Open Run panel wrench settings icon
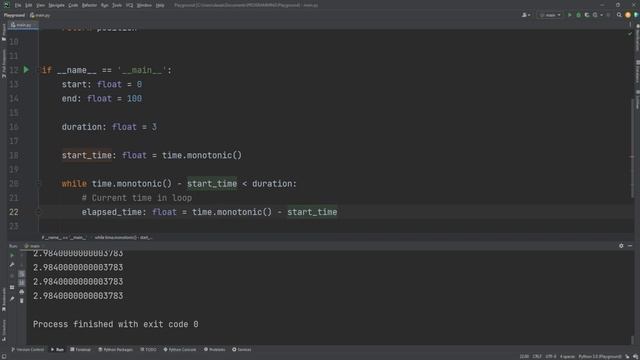 click(12, 265)
